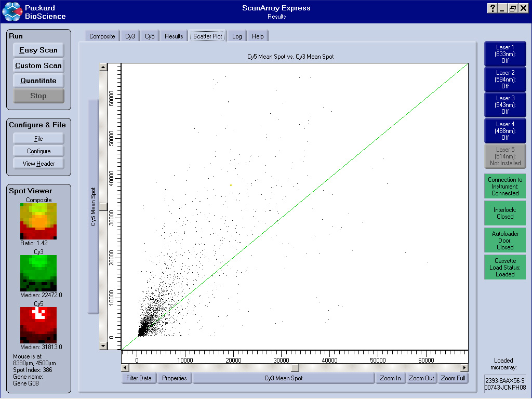Switch to the Composite tab
Image resolution: width=532 pixels, height=399 pixels.
pyautogui.click(x=102, y=36)
